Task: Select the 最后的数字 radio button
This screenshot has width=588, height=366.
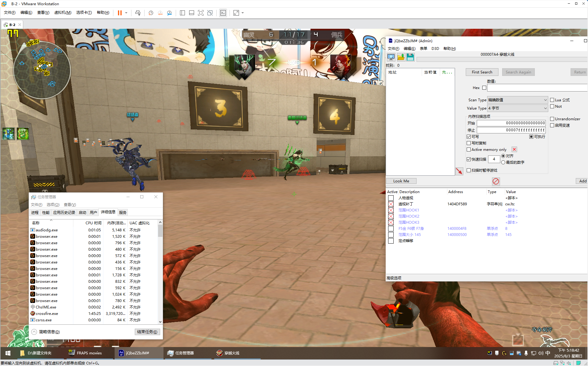Action: coord(503,162)
